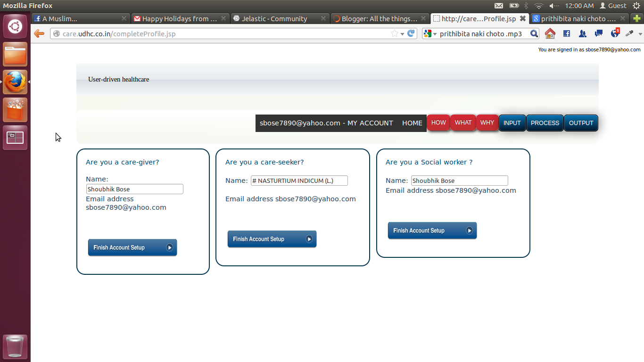Click the bookmark star in the address bar
The image size is (644, 362).
point(395,33)
